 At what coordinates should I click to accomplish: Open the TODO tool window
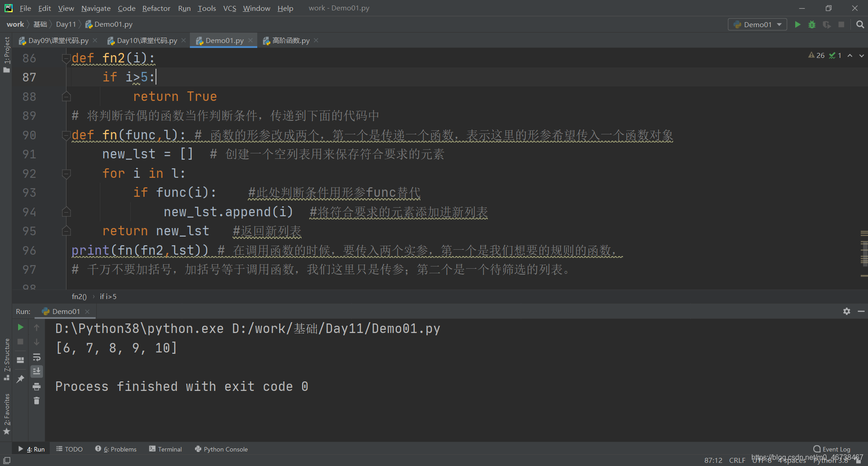coord(69,449)
